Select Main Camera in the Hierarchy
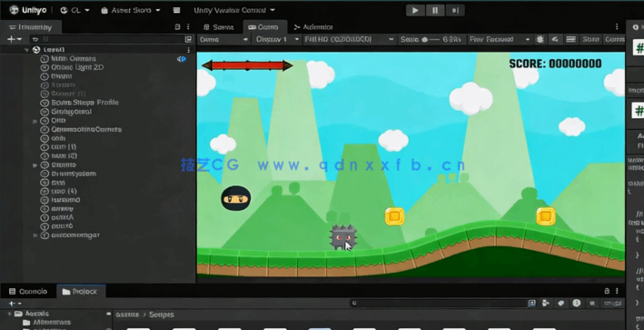The width and height of the screenshot is (644, 330). tap(74, 59)
